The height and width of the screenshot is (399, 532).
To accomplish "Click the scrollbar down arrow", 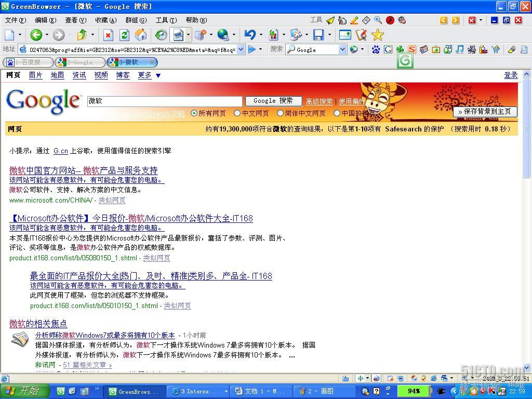I will pyautogui.click(x=527, y=367).
